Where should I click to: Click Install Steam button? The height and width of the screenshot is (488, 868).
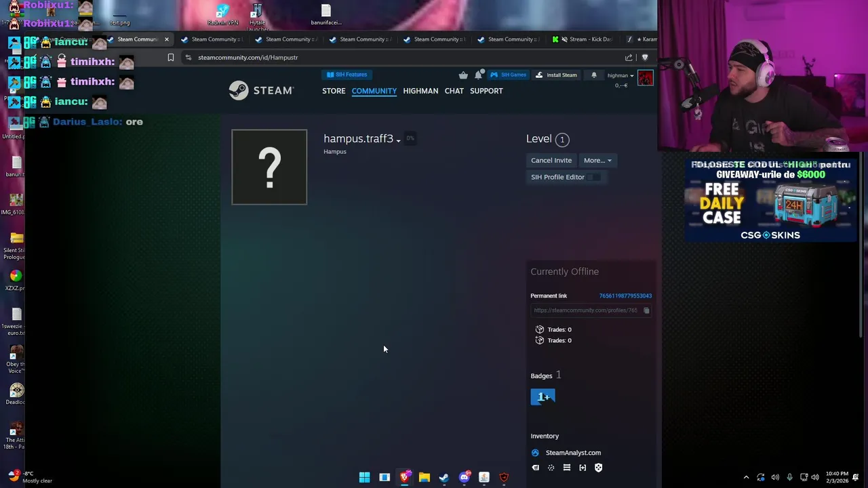click(556, 75)
